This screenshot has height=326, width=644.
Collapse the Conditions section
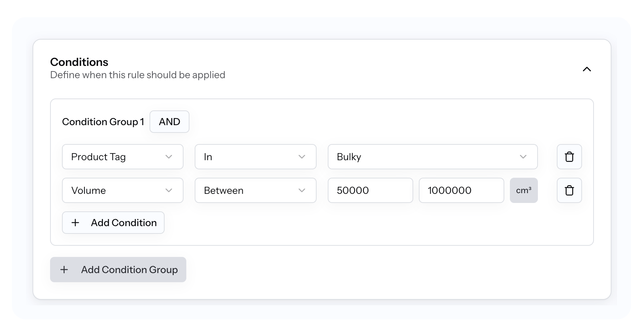[587, 69]
